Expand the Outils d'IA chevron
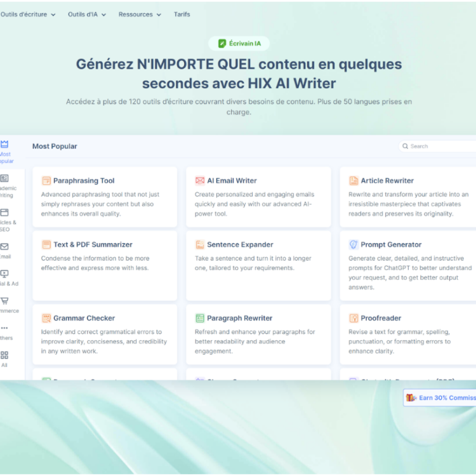This screenshot has width=476, height=476. pos(103,15)
